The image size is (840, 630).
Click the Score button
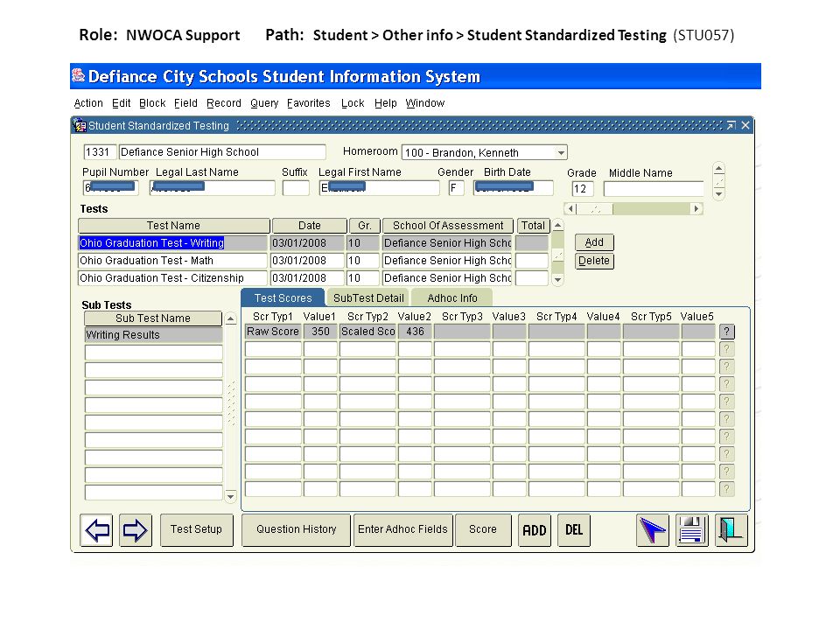coord(483,529)
